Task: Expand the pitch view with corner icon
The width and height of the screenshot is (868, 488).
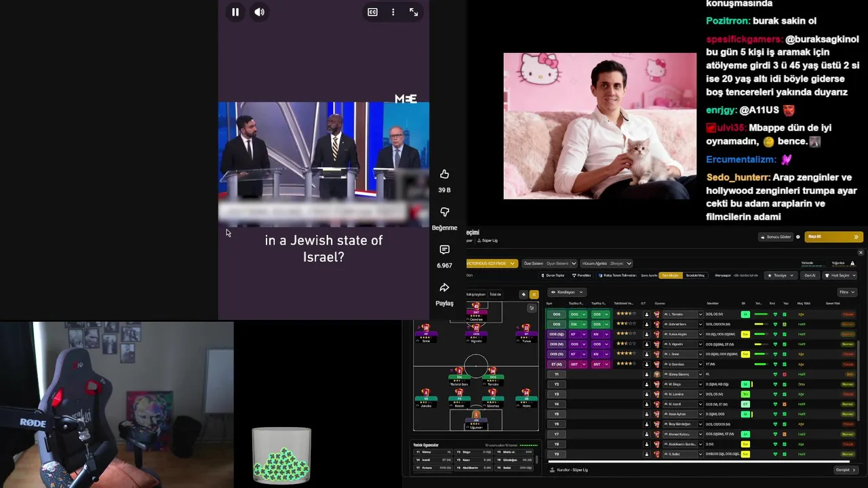Action: tap(532, 308)
